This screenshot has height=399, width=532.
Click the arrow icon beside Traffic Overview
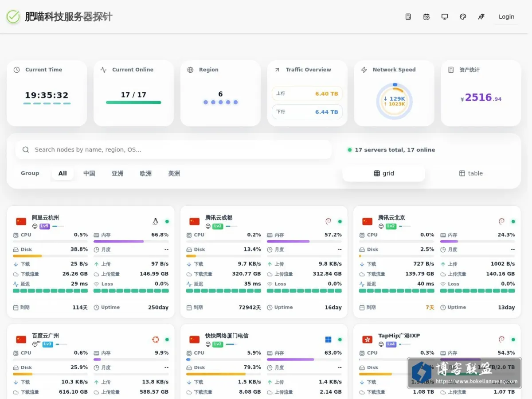coord(277,70)
